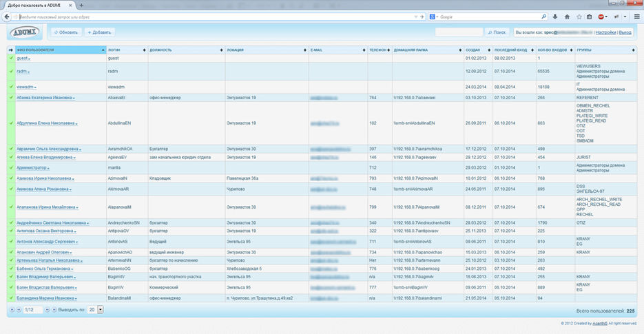Click the go arrow in the address bar
The height and width of the screenshot is (334, 644).
422,17
